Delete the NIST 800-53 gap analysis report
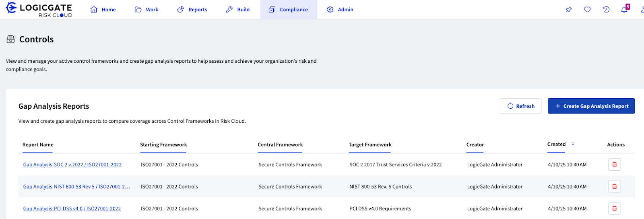 tap(614, 186)
